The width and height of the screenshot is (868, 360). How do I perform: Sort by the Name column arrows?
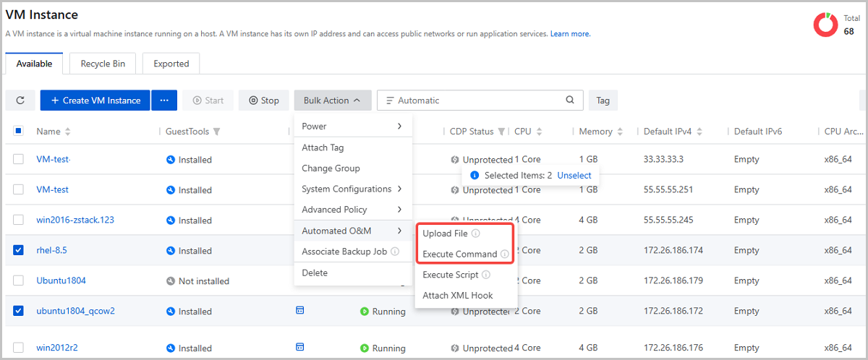pyautogui.click(x=68, y=132)
